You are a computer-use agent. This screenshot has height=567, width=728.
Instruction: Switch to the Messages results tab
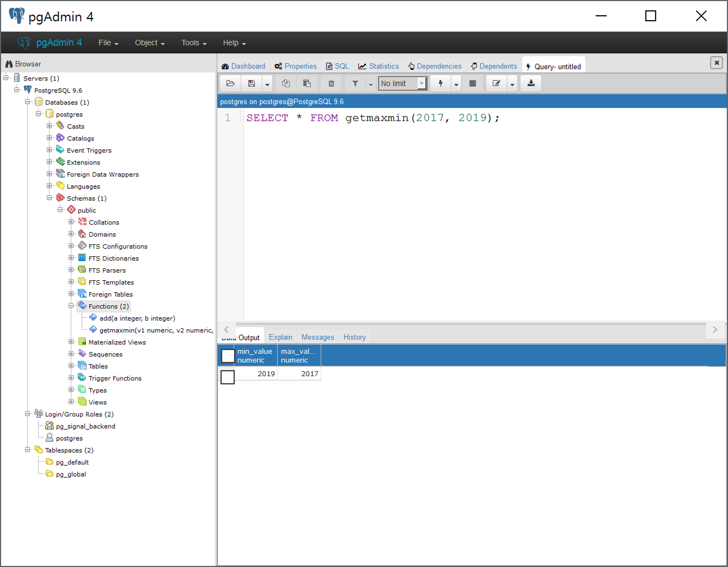318,337
